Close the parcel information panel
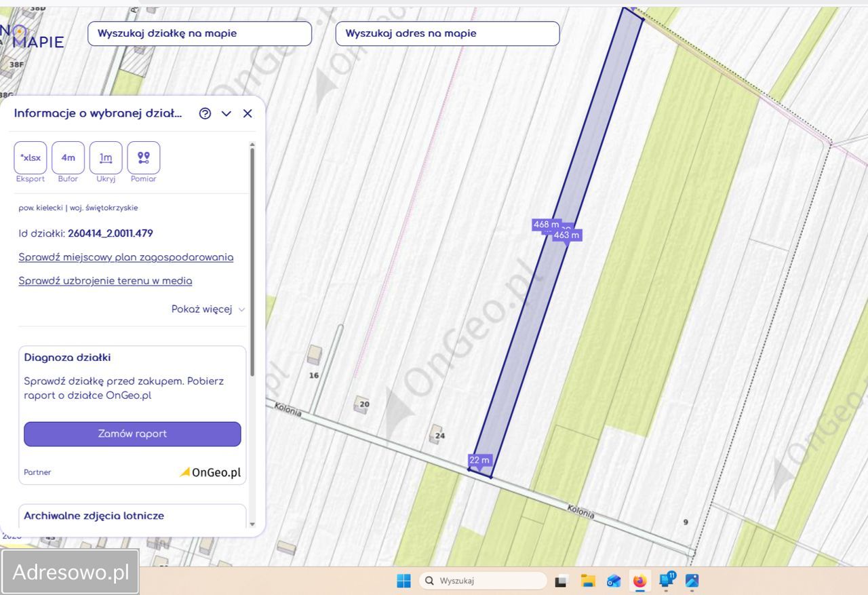 point(248,113)
